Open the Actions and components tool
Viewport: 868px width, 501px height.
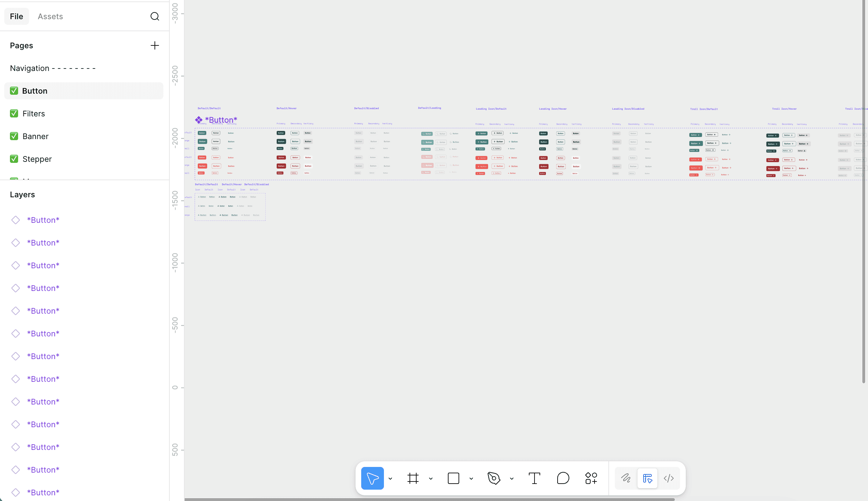(x=591, y=478)
